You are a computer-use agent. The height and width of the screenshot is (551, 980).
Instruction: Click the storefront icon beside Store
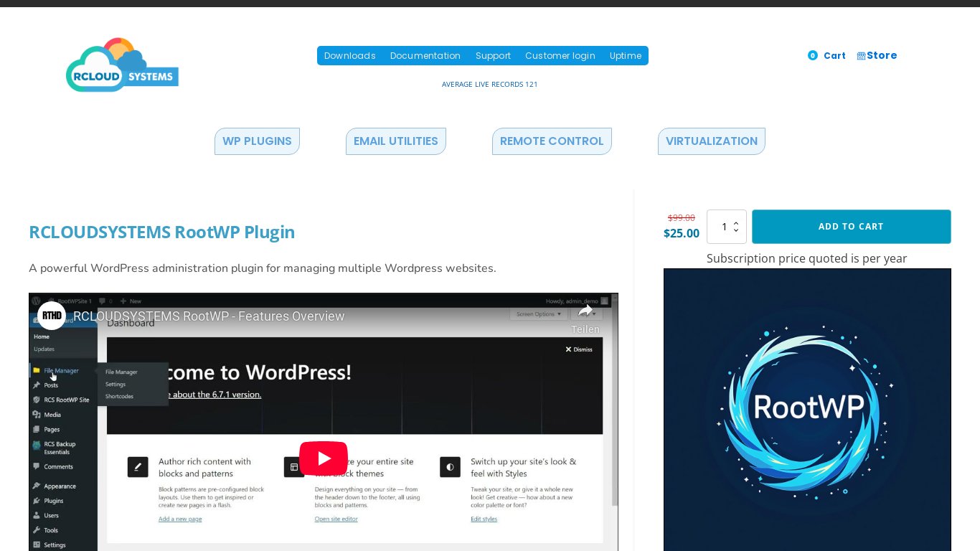tap(861, 56)
